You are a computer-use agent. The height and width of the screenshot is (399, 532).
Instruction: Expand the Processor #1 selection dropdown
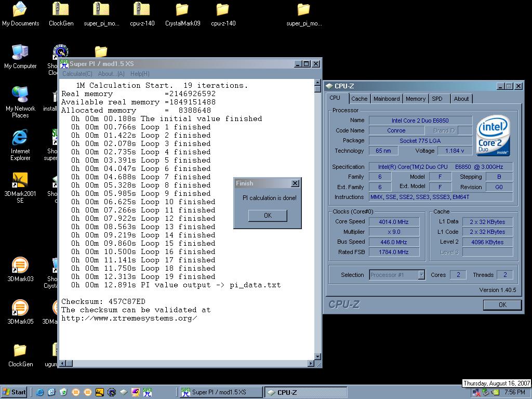[421, 275]
